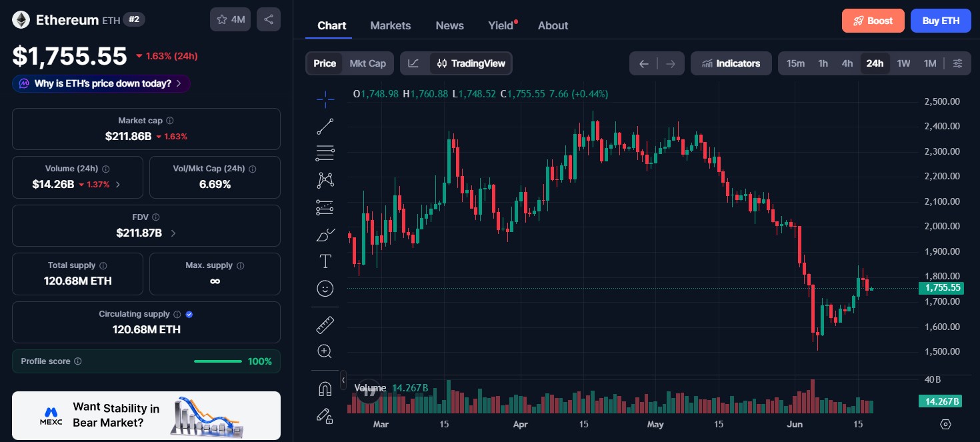Open the Indicators menu
The height and width of the screenshot is (442, 980).
731,63
